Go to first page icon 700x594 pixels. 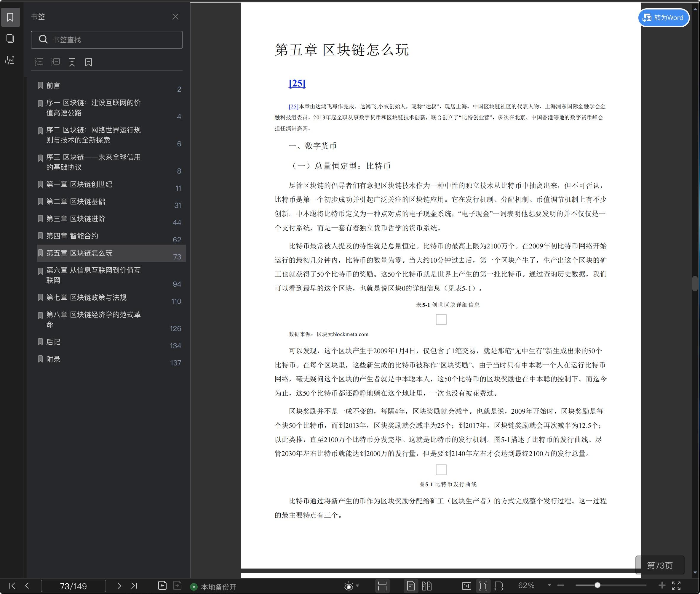point(12,586)
